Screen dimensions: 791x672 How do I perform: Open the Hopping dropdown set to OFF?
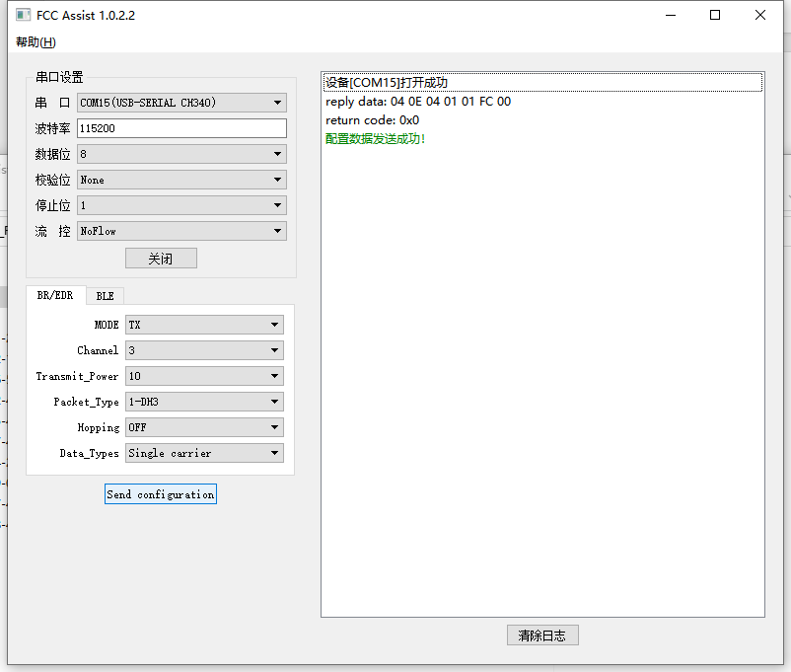pos(204,427)
